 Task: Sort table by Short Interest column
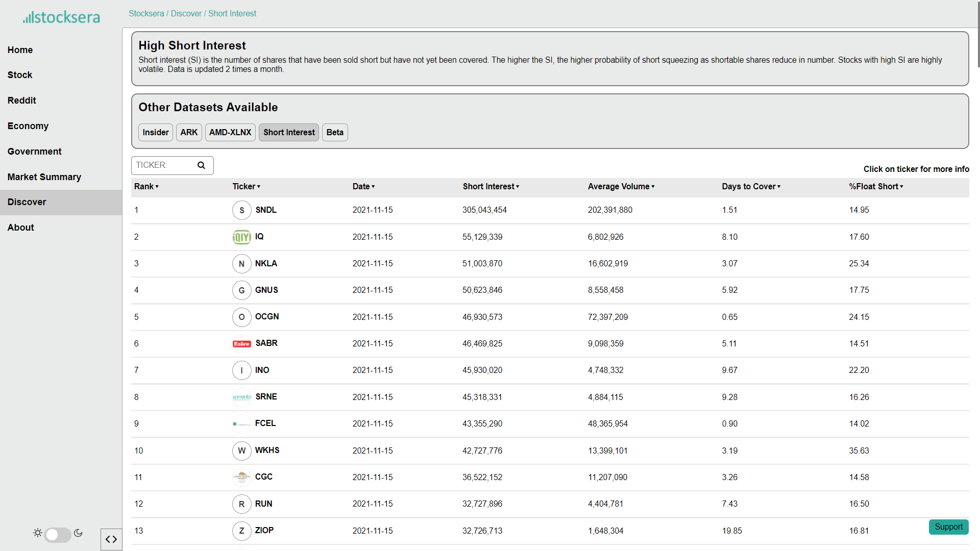pyautogui.click(x=491, y=187)
